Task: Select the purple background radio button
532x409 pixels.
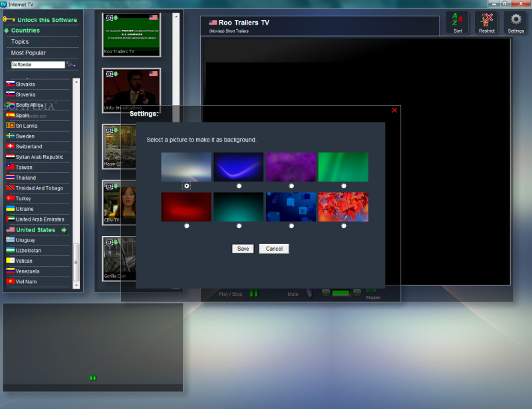Action: pos(291,186)
